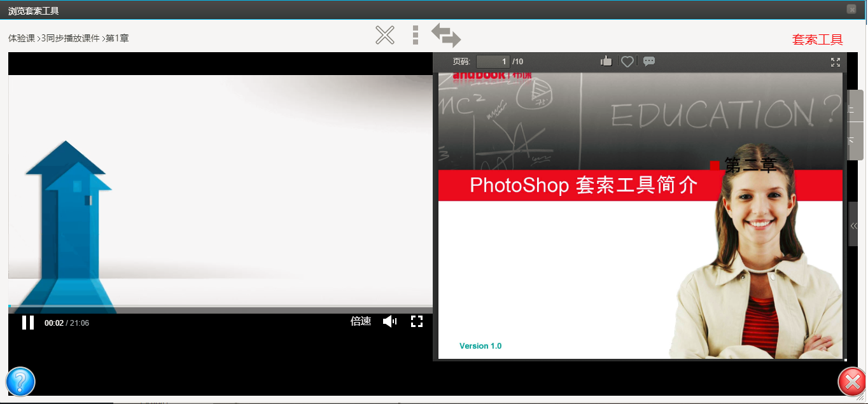The height and width of the screenshot is (404, 868).
Task: Click the 上 previous page side tab
Action: coord(855,107)
